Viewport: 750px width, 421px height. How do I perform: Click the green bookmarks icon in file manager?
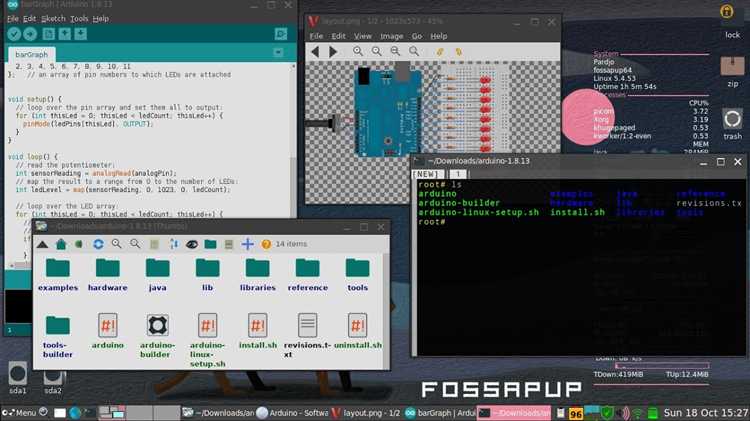(x=79, y=244)
